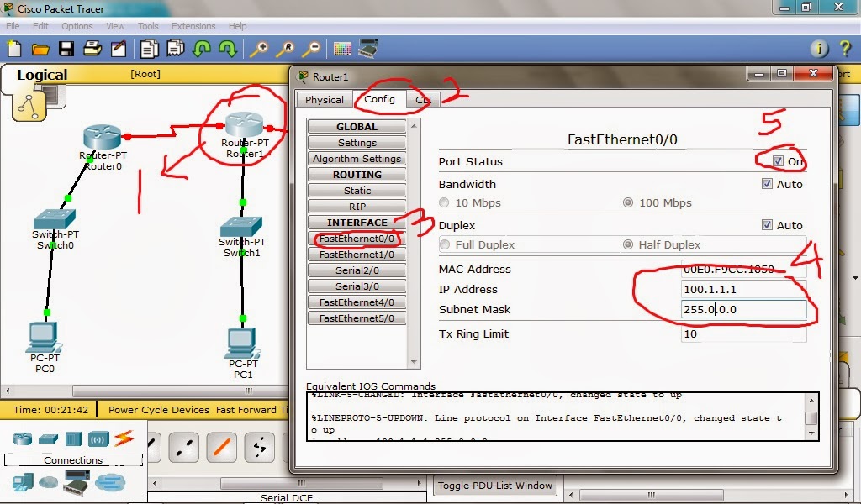This screenshot has width=861, height=504.
Task: Select the Full Duplex radio button
Action: tap(445, 244)
